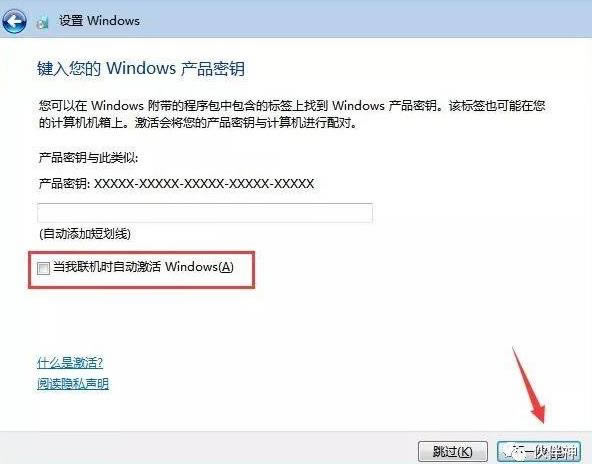This screenshot has height=464, width=592.
Task: Click the red highlight box border
Action: click(x=142, y=252)
